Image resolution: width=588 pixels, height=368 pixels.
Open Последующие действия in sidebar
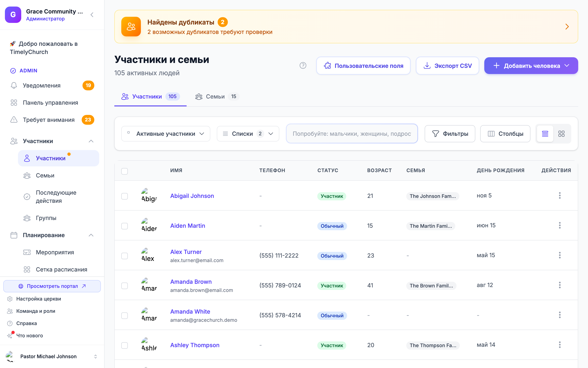pos(59,197)
